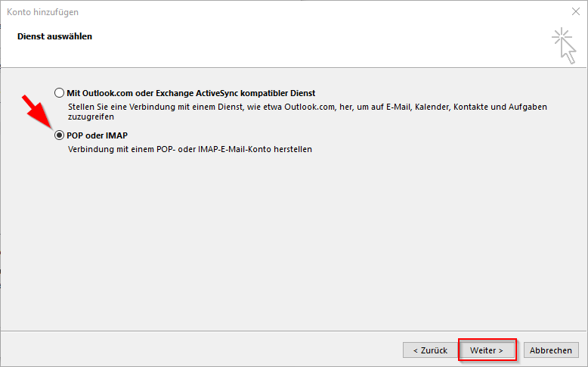Click the word 'zuzugreifen' in the description
The image size is (588, 367).
pos(91,117)
